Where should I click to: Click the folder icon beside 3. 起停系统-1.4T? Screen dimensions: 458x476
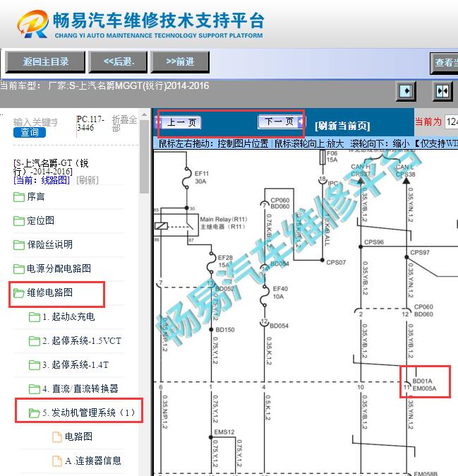35,365
